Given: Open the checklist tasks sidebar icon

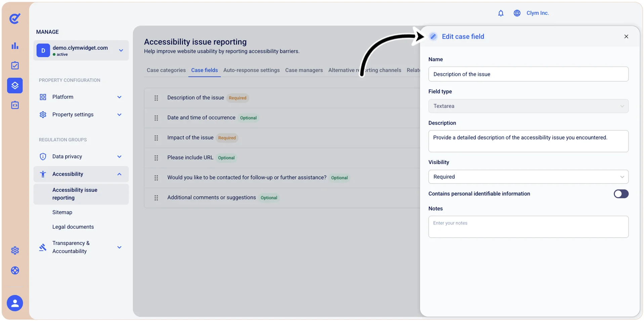Looking at the screenshot, I should click(15, 66).
